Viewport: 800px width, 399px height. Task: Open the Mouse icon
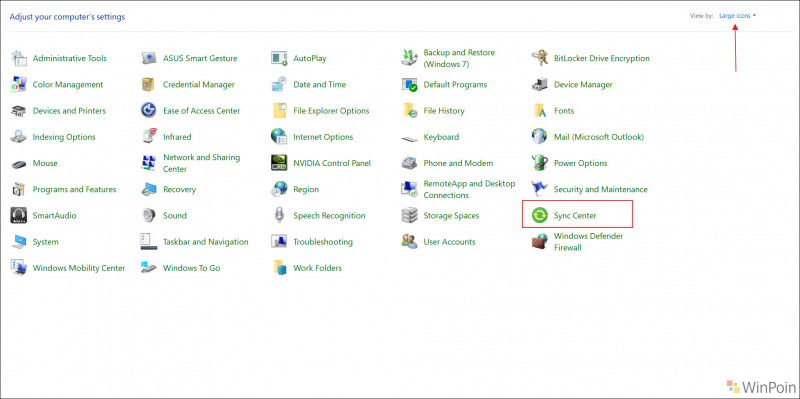point(19,164)
